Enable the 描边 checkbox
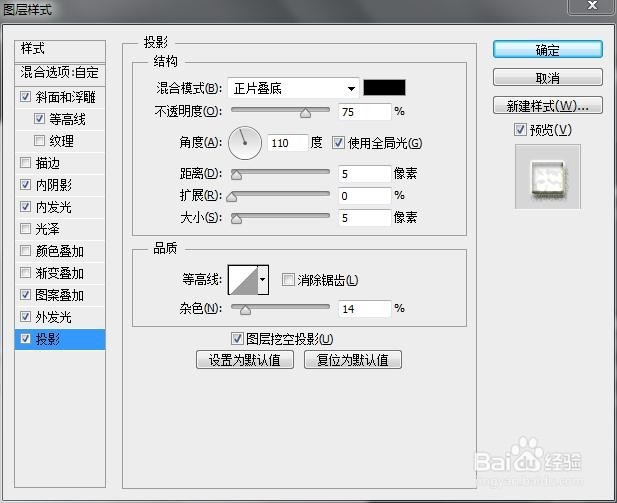The height and width of the screenshot is (503, 617). (26, 163)
